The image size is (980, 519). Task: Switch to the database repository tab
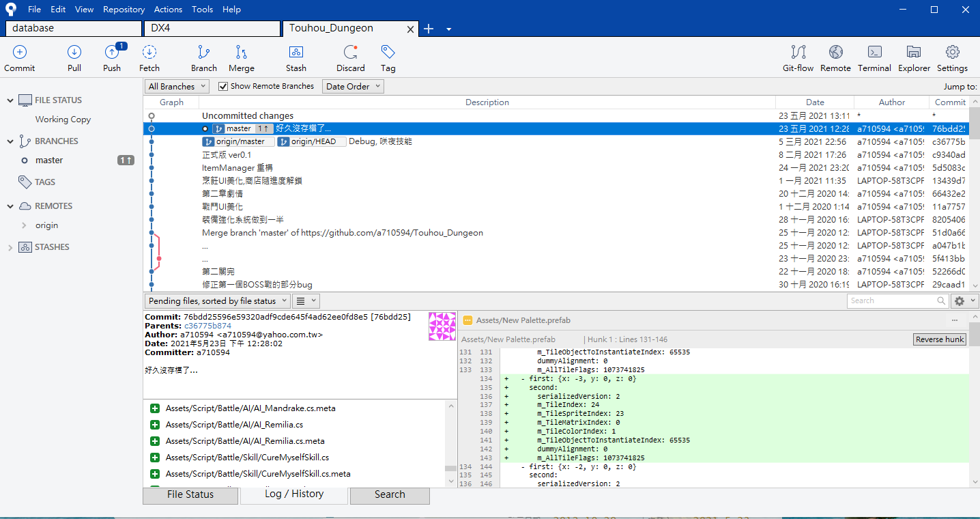coord(74,29)
